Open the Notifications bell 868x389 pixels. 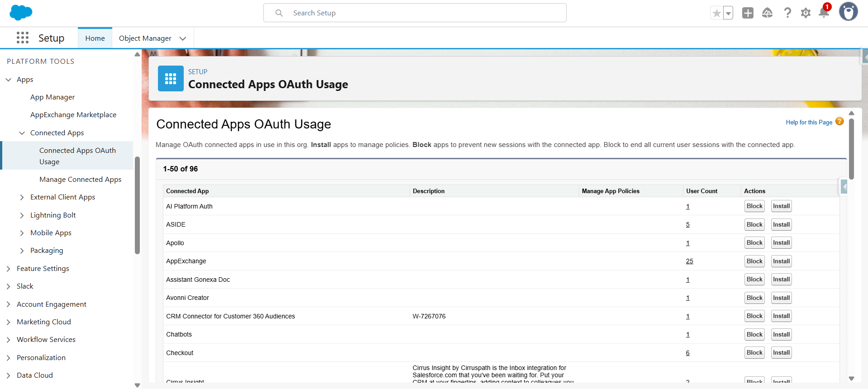pos(824,13)
